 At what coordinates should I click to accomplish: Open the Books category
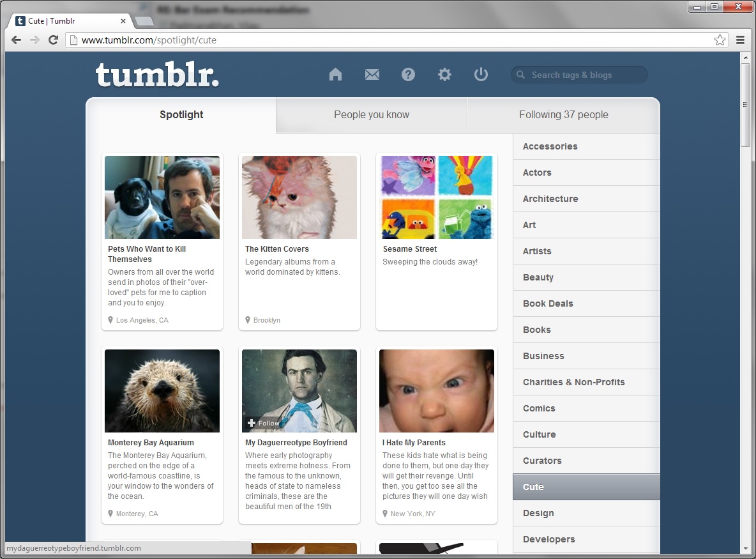tap(586, 330)
